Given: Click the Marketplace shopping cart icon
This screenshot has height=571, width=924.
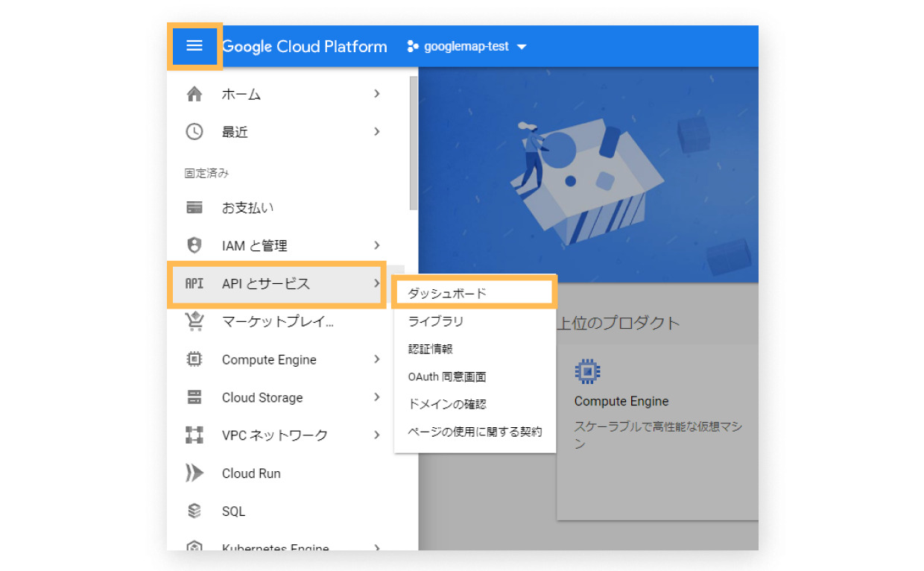Looking at the screenshot, I should [x=194, y=321].
